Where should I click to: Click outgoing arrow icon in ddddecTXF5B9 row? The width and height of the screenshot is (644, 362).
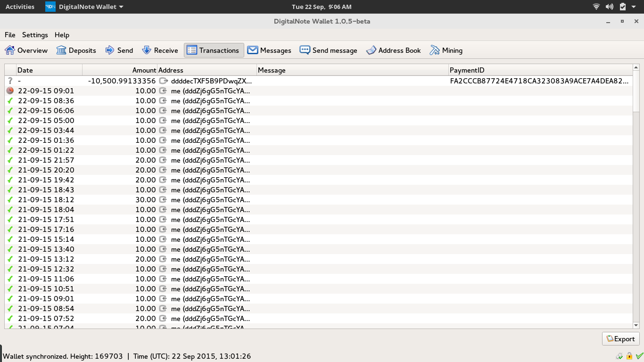pyautogui.click(x=164, y=81)
